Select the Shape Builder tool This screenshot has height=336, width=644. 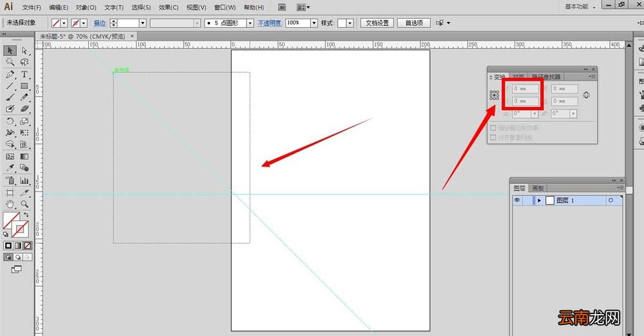tap(10, 144)
